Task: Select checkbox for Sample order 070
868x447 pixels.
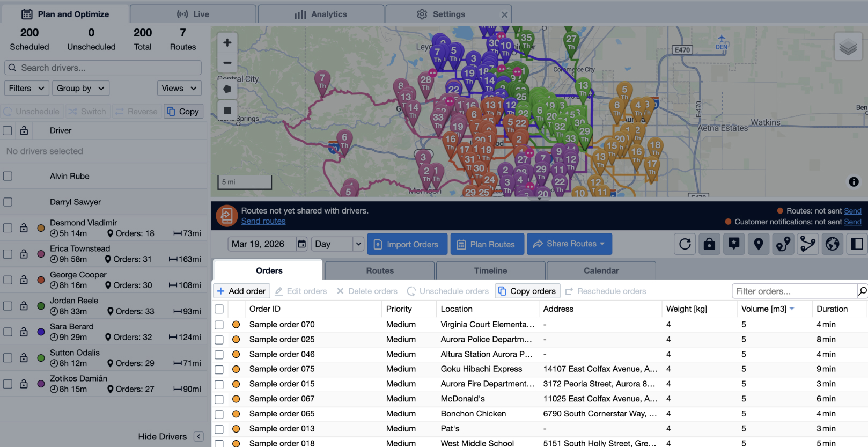Action: click(x=219, y=325)
